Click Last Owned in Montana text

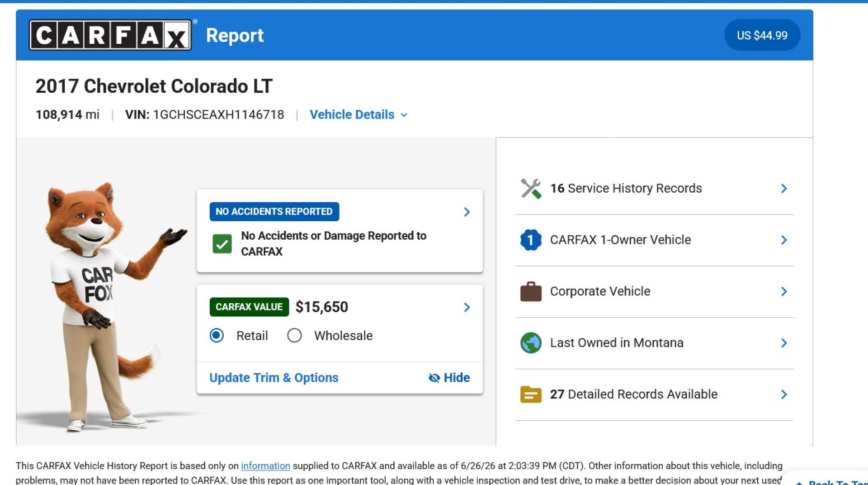[x=617, y=343]
